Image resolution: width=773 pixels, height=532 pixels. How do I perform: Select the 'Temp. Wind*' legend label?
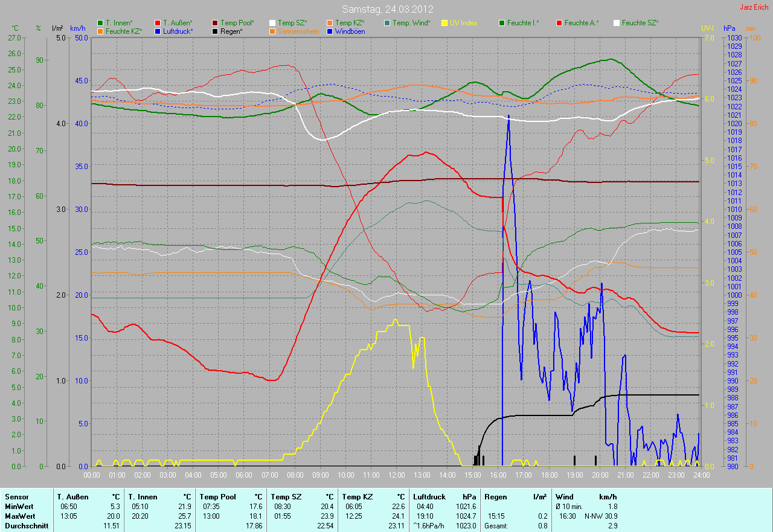(411, 23)
